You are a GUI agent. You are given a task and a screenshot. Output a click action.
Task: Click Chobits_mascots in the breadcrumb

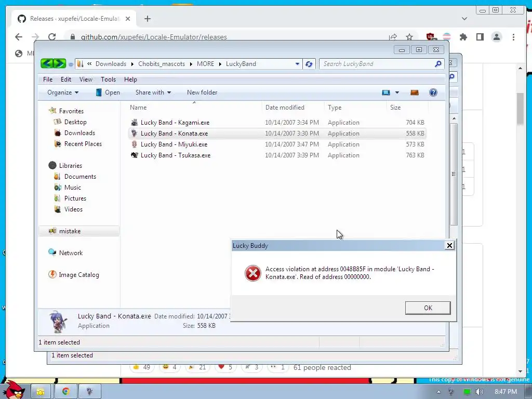162,64
